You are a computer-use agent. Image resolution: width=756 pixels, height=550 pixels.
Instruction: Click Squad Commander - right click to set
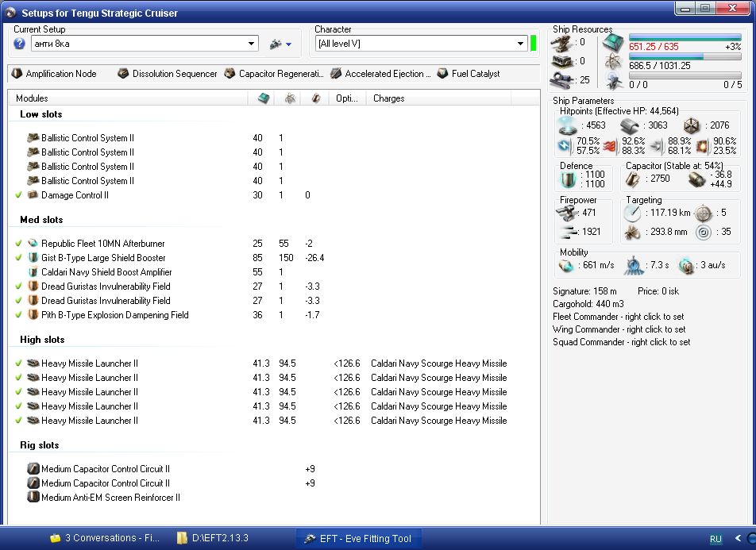[x=622, y=342]
